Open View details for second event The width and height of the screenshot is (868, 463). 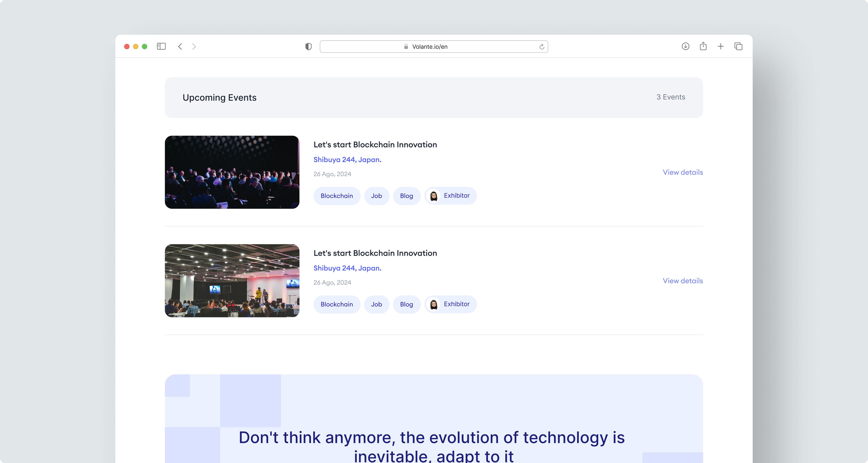[683, 281]
